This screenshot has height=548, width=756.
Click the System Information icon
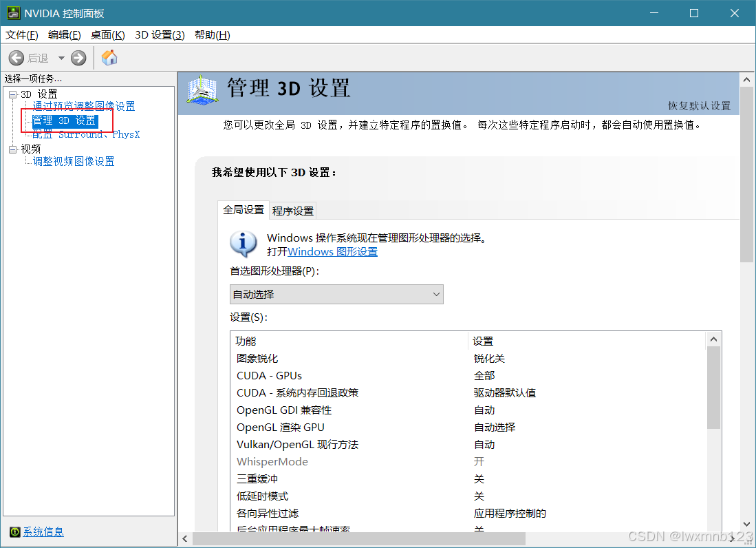coord(15,531)
